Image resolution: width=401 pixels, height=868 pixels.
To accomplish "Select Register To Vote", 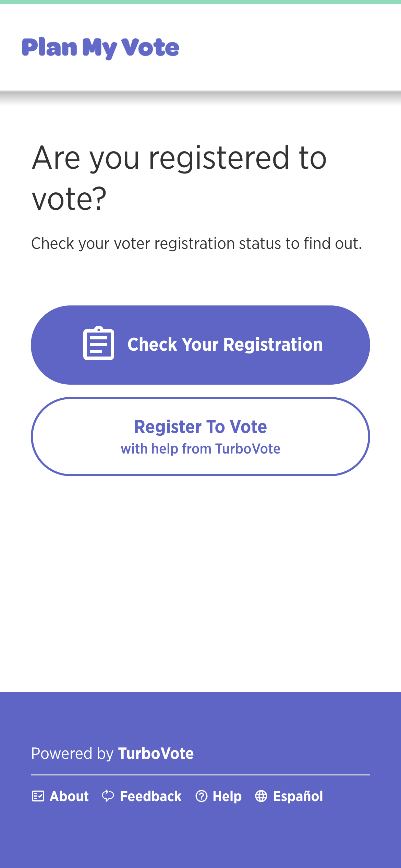I will click(x=200, y=436).
